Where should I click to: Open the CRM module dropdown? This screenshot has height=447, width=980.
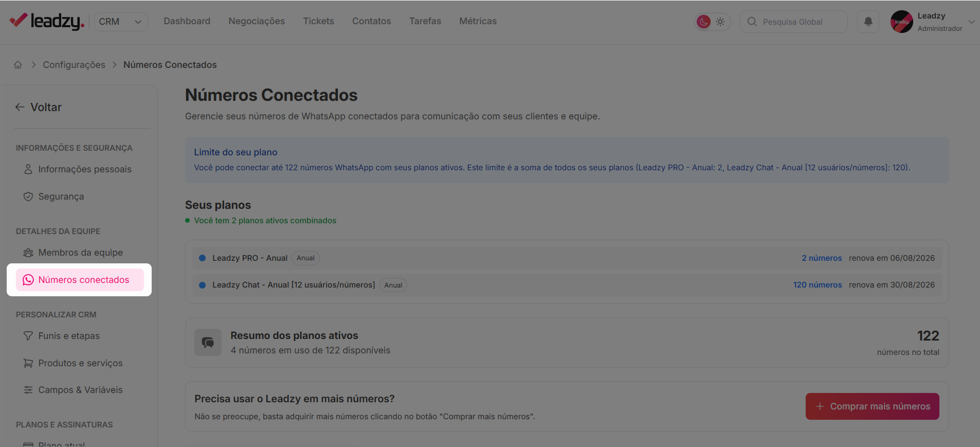(x=121, y=22)
